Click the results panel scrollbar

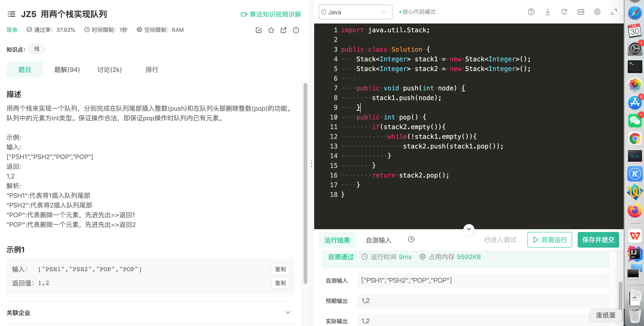pyautogui.click(x=620, y=296)
